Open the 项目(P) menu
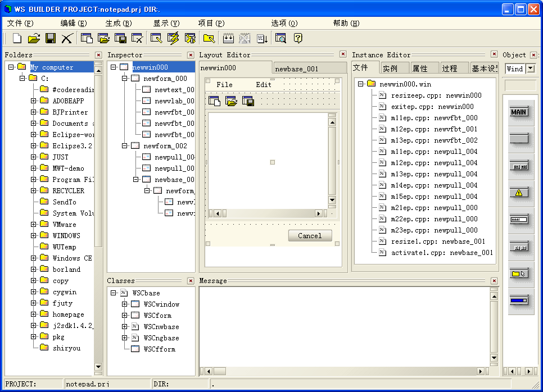 (x=211, y=23)
